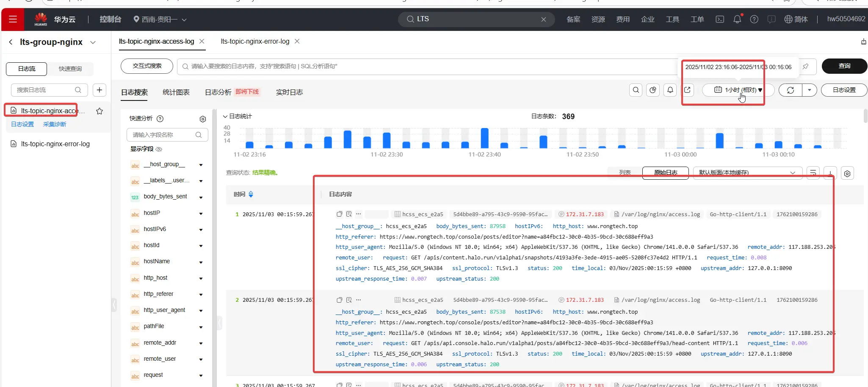Switch to the 列表 view mode

(x=625, y=173)
